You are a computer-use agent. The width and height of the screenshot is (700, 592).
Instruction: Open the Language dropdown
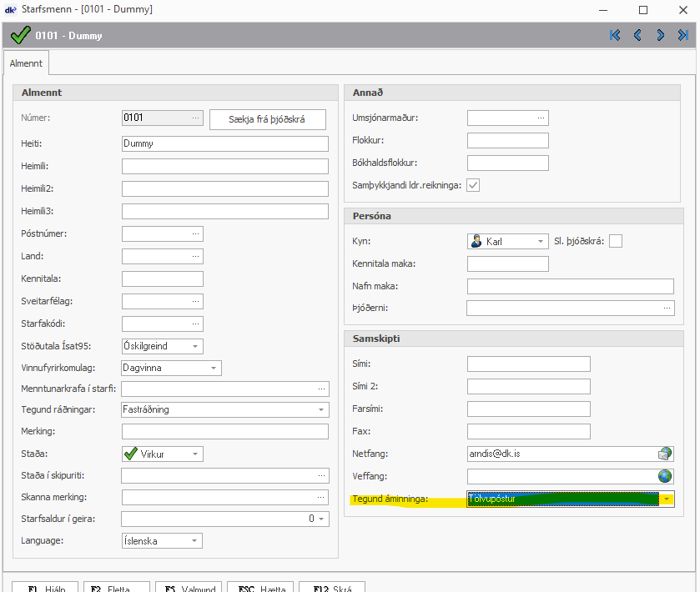(x=195, y=541)
